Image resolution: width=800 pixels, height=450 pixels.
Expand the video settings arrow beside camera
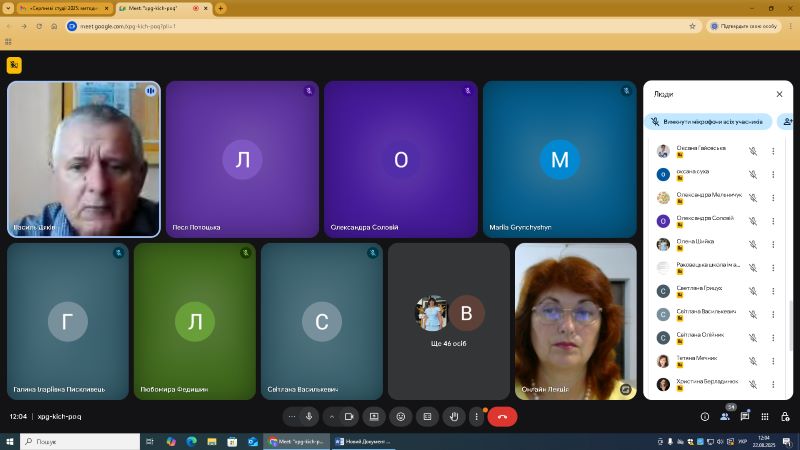coord(332,416)
